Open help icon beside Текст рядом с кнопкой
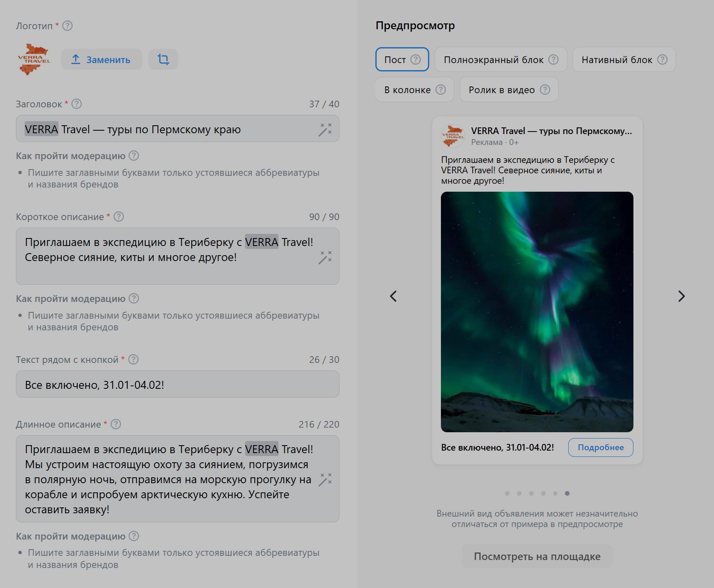The height and width of the screenshot is (588, 714). tap(133, 360)
